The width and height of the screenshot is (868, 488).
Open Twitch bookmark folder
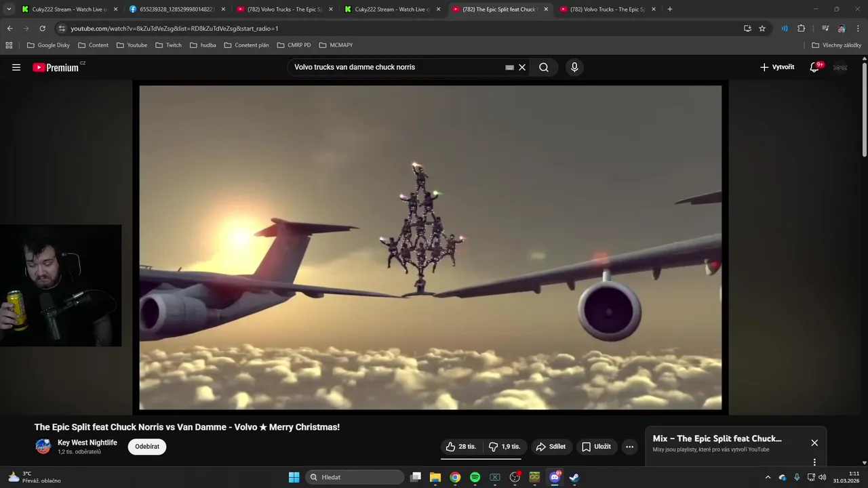[x=169, y=45]
